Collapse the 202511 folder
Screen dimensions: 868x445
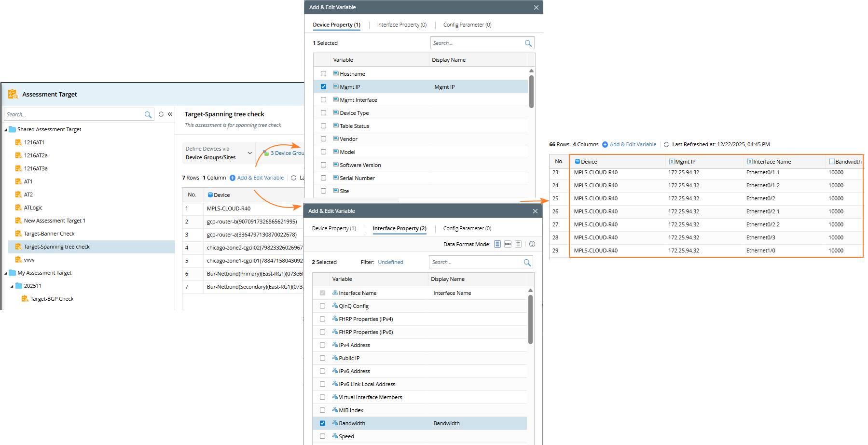12,286
